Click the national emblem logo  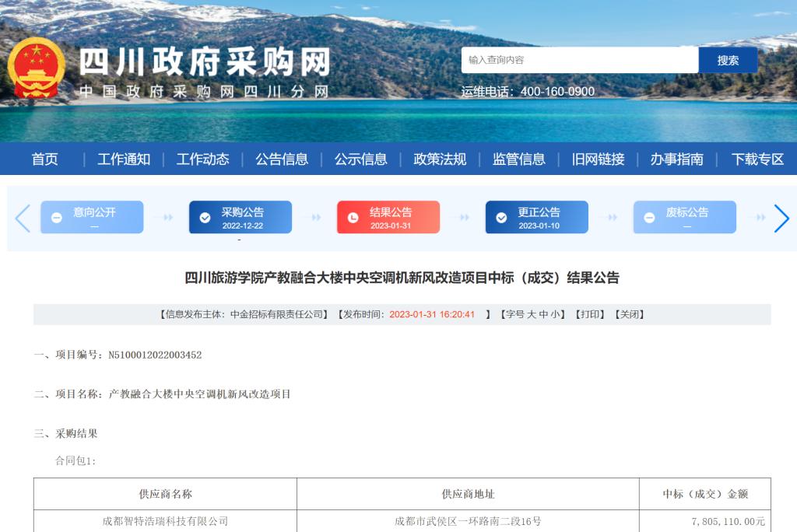coord(37,68)
